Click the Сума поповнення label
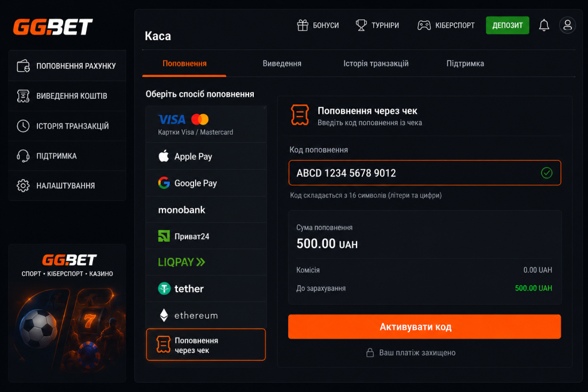The height and width of the screenshot is (392, 588). (324, 227)
